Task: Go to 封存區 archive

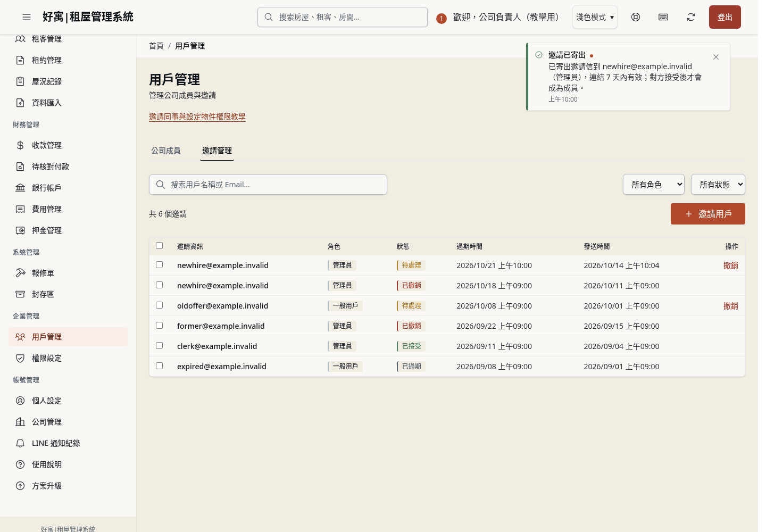Action: pyautogui.click(x=68, y=294)
